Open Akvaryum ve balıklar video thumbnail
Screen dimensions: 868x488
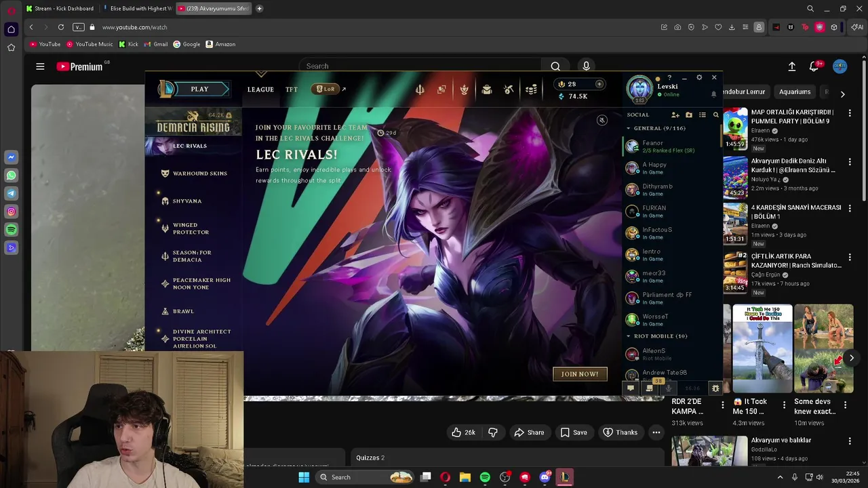click(x=709, y=451)
